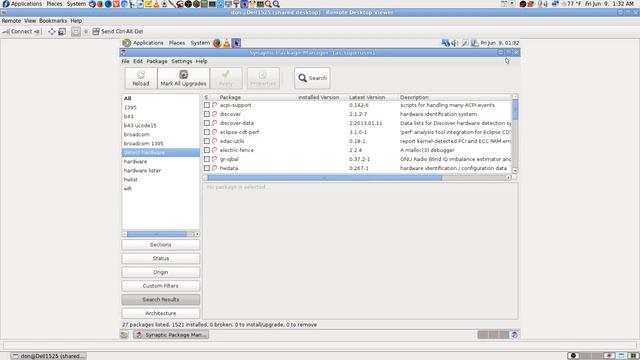
Task: Open the View menu in Remote Desktop Viewer
Action: (x=30, y=20)
